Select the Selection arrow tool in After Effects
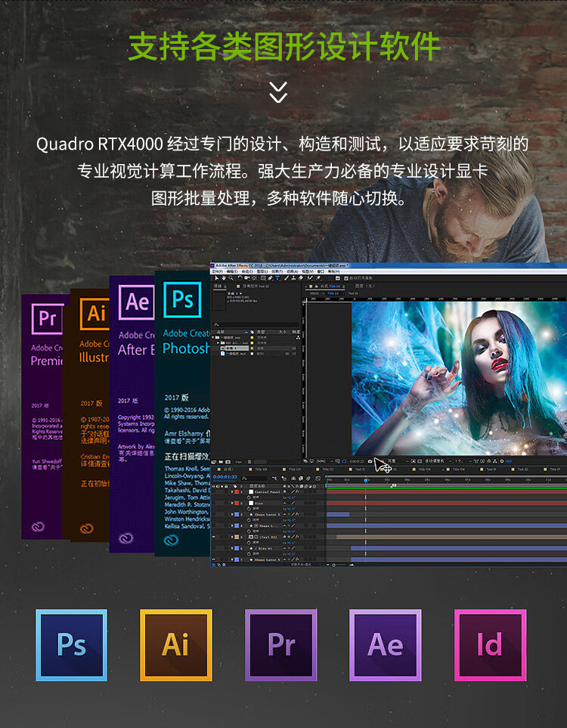 (x=216, y=278)
